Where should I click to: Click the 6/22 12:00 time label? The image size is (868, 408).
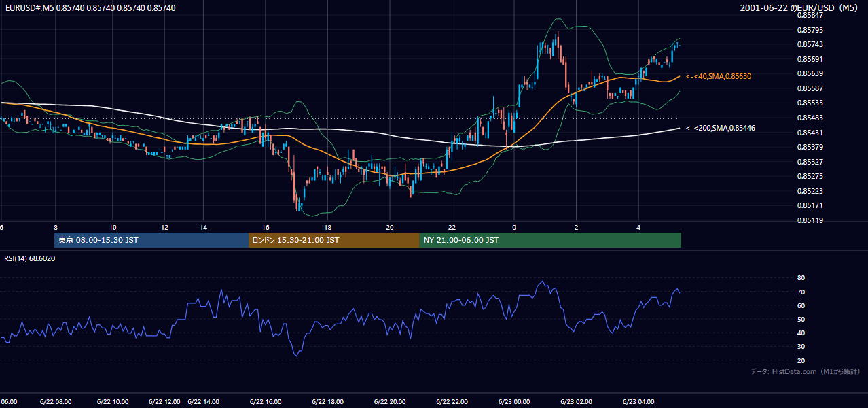(164, 402)
